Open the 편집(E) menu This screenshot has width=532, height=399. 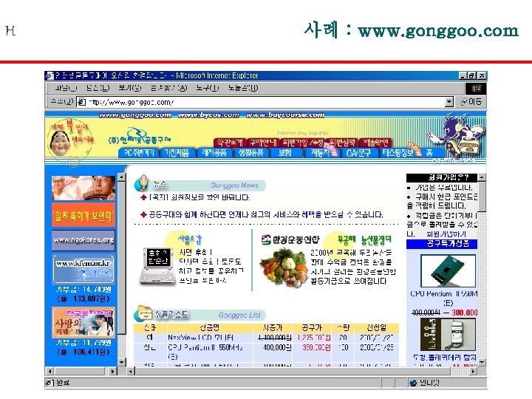pos(98,88)
